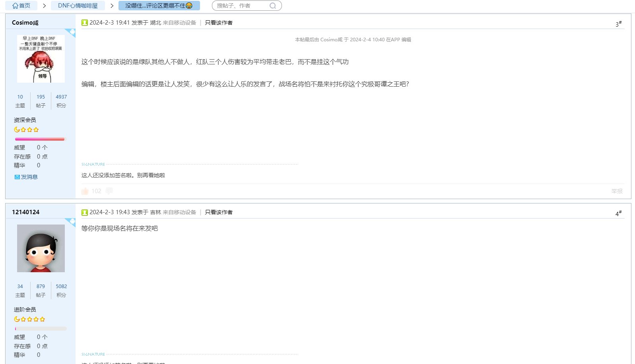Dislike post 3 with the thumbs-down icon
The height and width of the screenshot is (364, 635).
[x=109, y=191]
